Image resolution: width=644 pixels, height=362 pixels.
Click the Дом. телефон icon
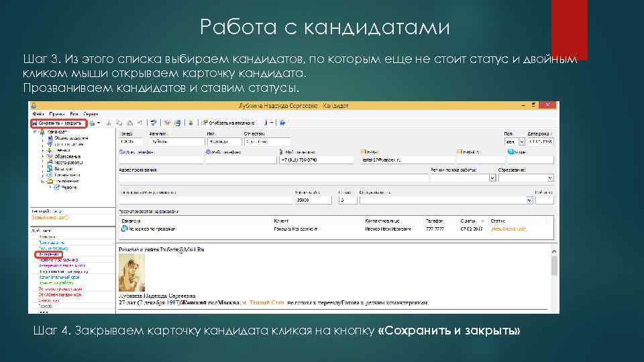point(122,152)
